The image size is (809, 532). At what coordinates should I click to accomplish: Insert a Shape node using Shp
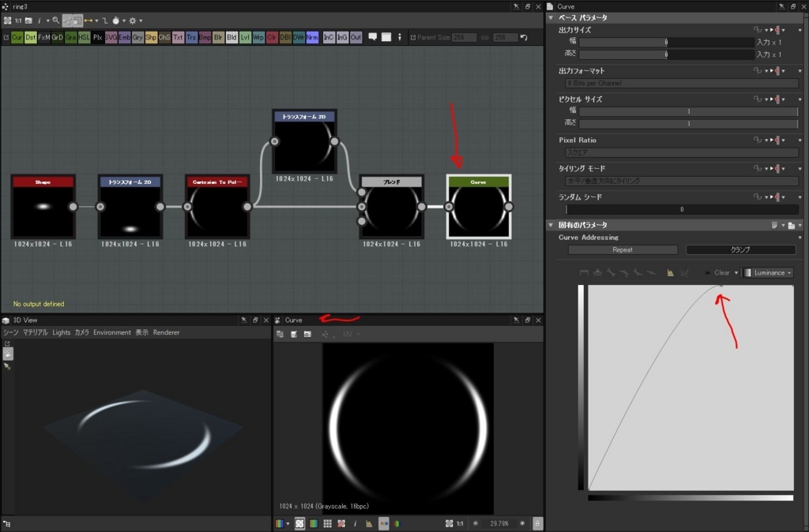coord(151,37)
